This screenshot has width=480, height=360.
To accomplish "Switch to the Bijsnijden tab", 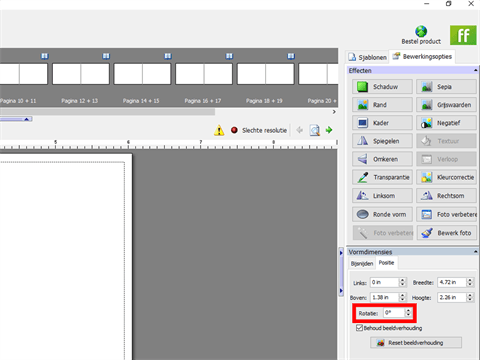I will coord(362,264).
